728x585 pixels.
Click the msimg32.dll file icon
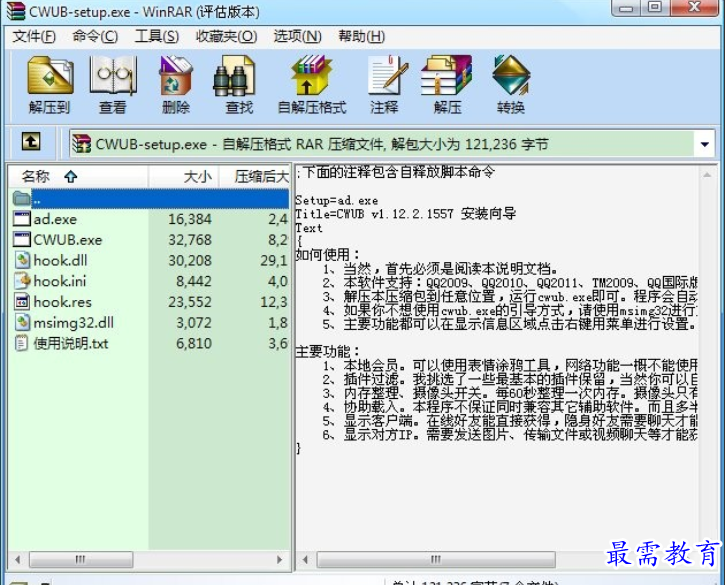[22, 322]
